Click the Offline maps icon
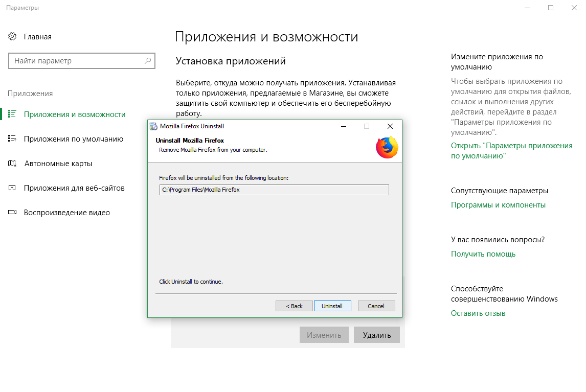The width and height of the screenshot is (586, 392). pos(13,164)
